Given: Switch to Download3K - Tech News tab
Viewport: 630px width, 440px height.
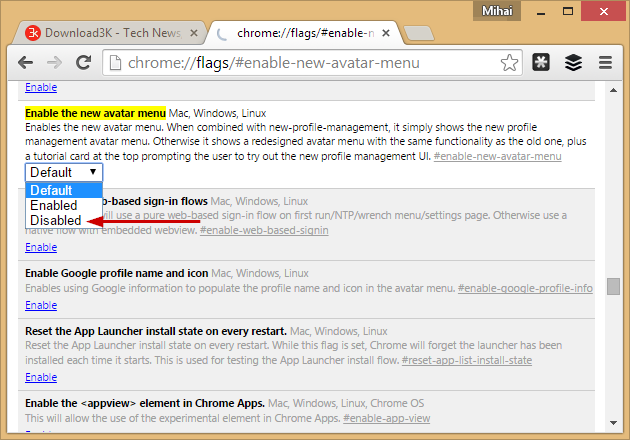Looking at the screenshot, I should 108,33.
